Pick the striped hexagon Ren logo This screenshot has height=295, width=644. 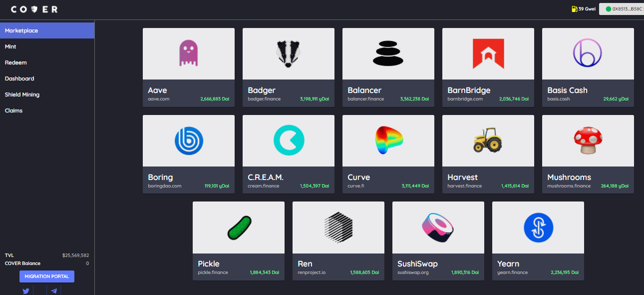click(x=338, y=227)
